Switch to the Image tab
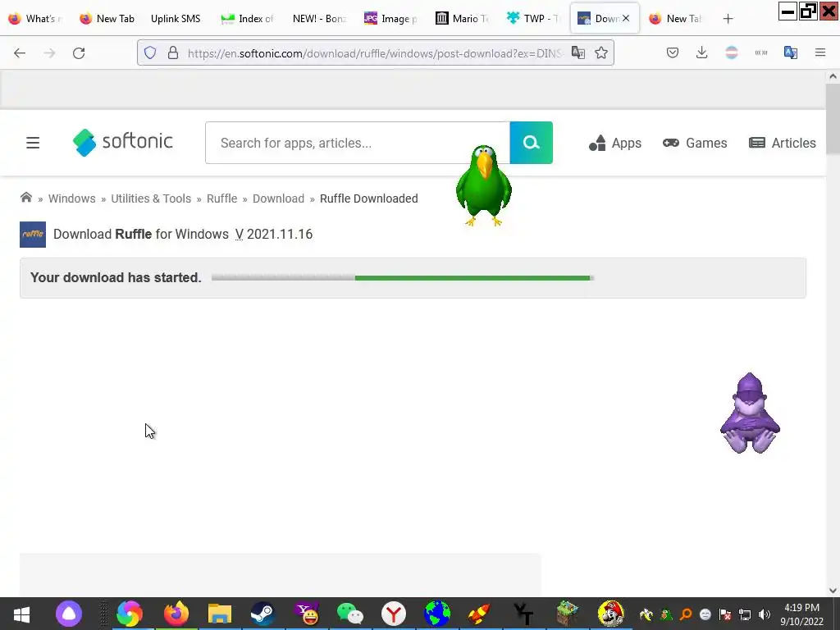Viewport: 840px width, 630px height. [x=390, y=19]
